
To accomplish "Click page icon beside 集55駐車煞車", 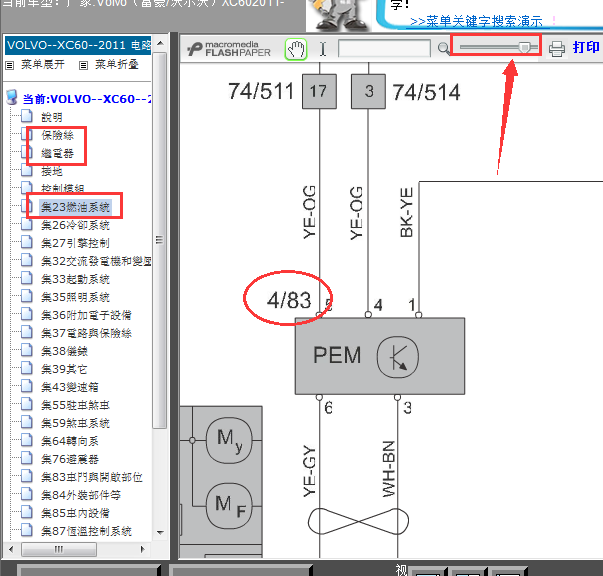I will [x=27, y=404].
